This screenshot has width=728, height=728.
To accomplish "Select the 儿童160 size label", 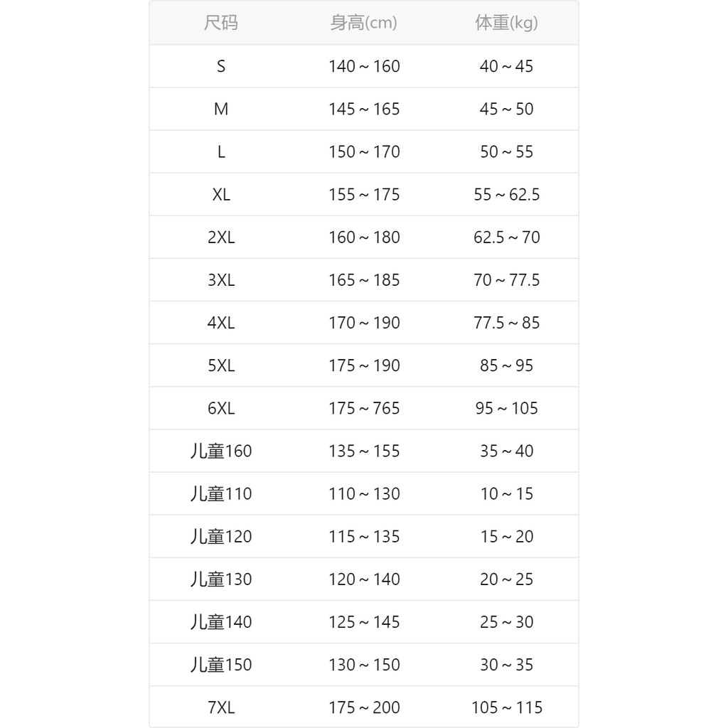I will (x=221, y=451).
